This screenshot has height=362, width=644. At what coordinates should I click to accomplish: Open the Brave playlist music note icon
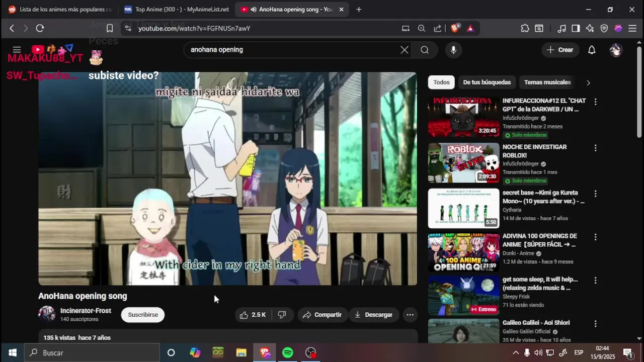pyautogui.click(x=562, y=29)
